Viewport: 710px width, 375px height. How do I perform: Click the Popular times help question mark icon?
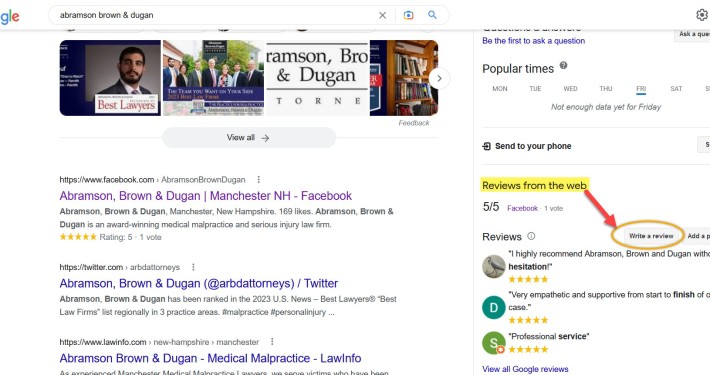pyautogui.click(x=563, y=65)
